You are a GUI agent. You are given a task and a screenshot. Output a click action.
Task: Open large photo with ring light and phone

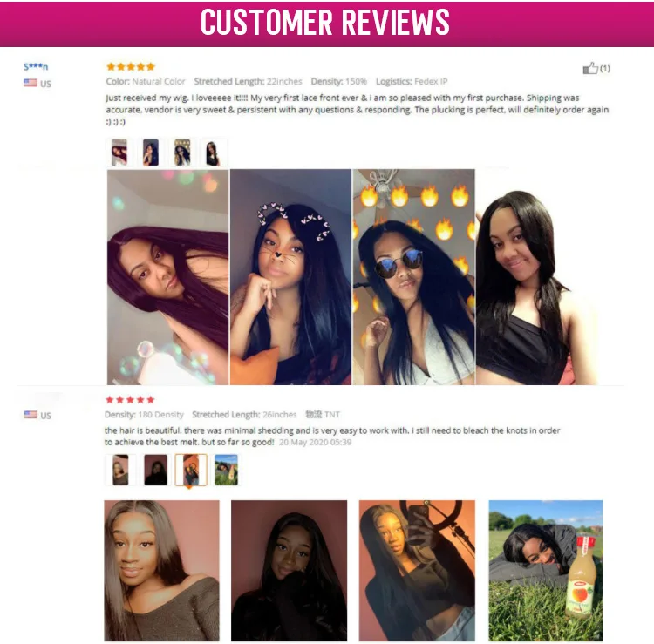click(x=417, y=571)
